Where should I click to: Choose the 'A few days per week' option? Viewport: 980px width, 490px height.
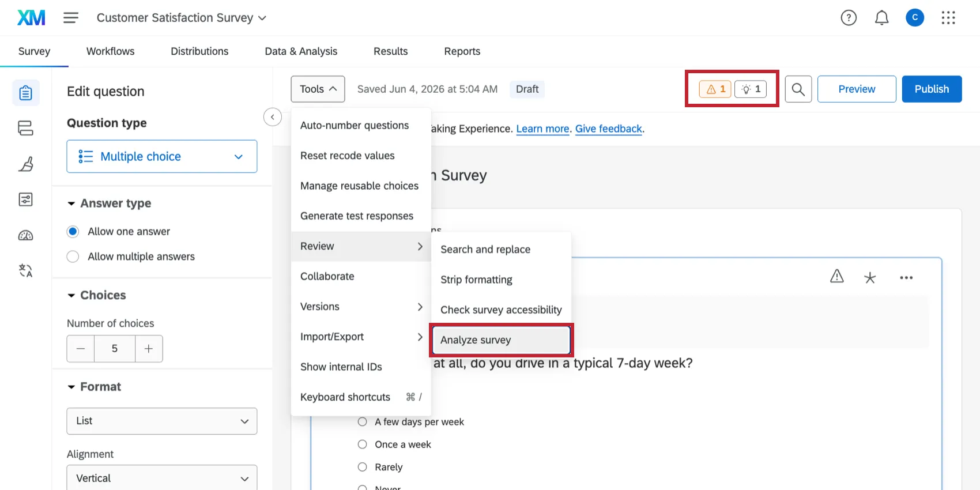tap(362, 422)
